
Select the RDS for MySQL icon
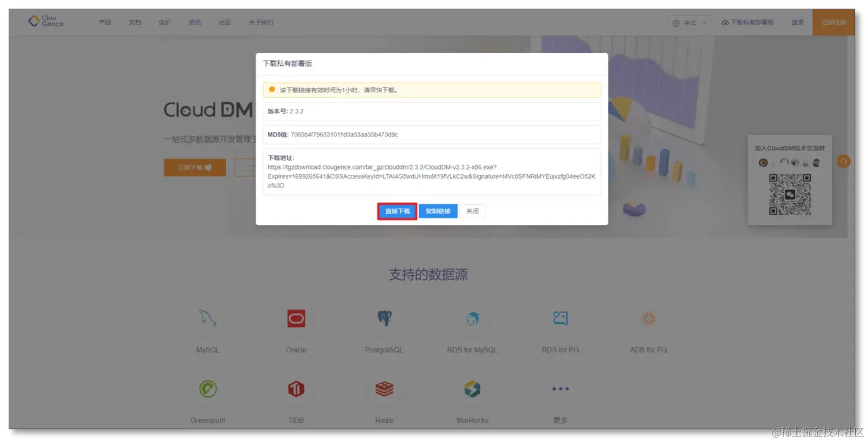tap(472, 318)
